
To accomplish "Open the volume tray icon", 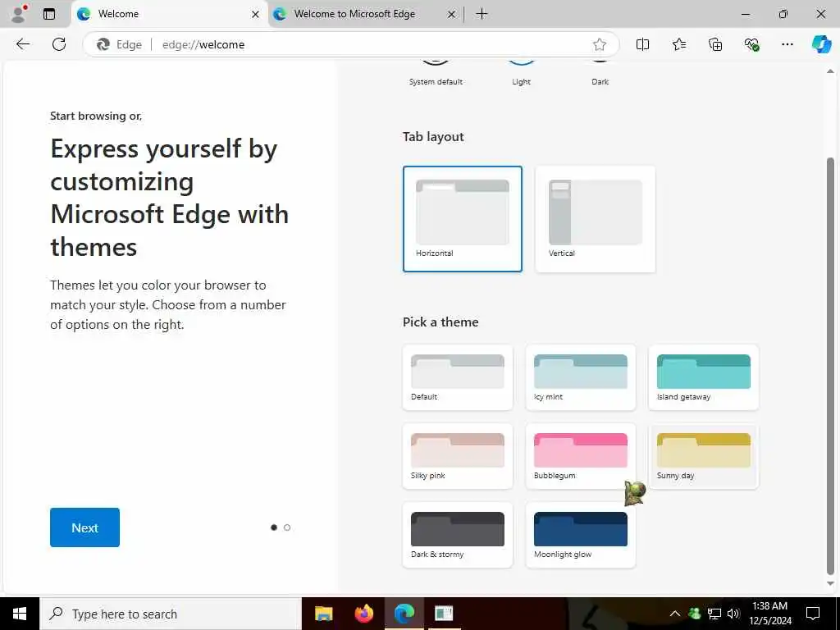I will tap(733, 614).
